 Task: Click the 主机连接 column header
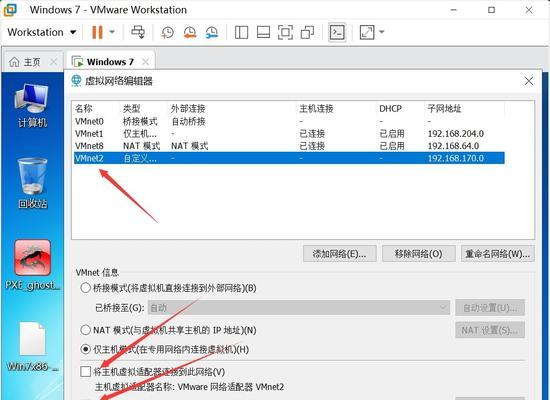(316, 109)
